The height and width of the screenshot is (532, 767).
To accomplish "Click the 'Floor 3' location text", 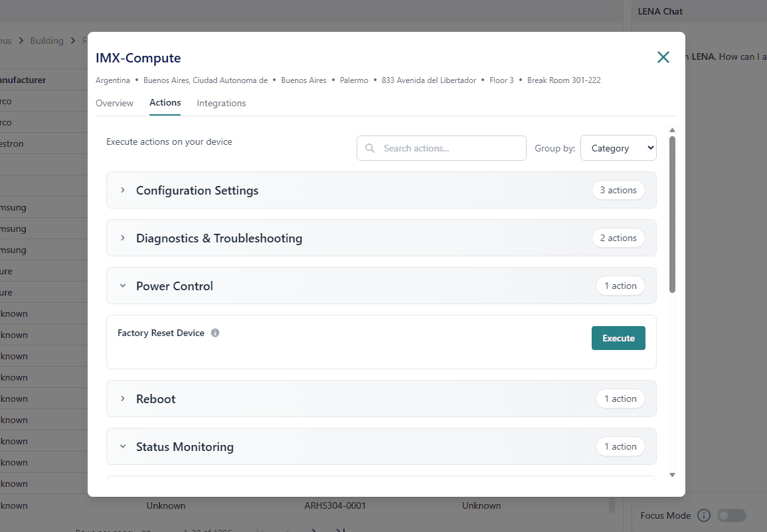I will [501, 80].
